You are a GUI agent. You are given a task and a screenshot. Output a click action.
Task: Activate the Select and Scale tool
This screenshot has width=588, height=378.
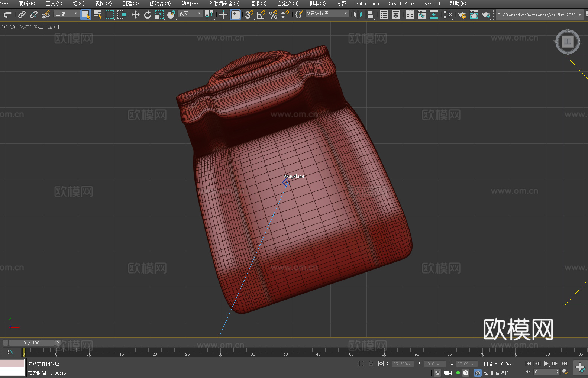pyautogui.click(x=159, y=14)
